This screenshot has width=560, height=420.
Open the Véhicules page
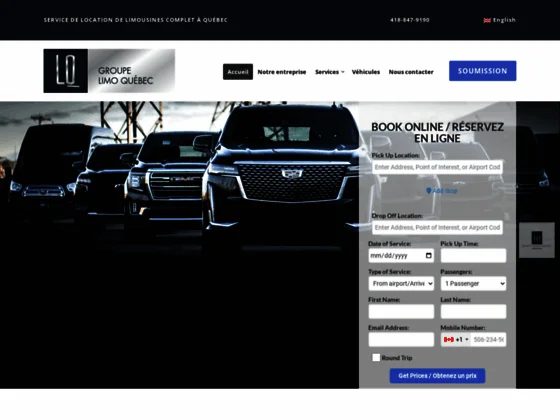[x=366, y=72]
